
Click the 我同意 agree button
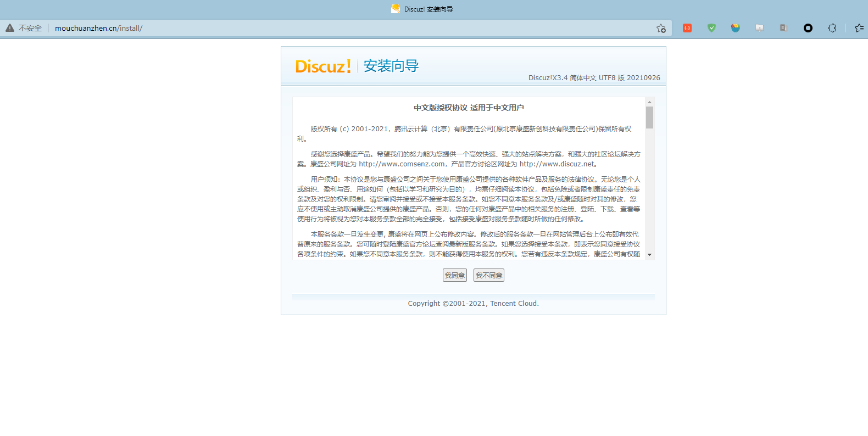tap(455, 276)
